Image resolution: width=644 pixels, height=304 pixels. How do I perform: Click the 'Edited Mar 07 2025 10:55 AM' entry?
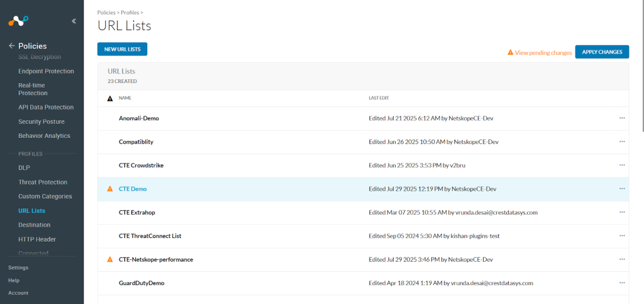coord(453,212)
